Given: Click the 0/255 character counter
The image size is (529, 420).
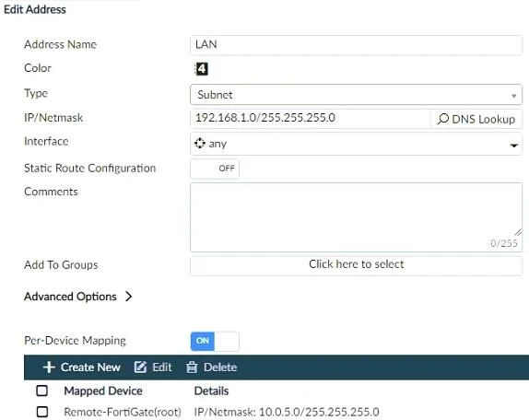Looking at the screenshot, I should [504, 243].
